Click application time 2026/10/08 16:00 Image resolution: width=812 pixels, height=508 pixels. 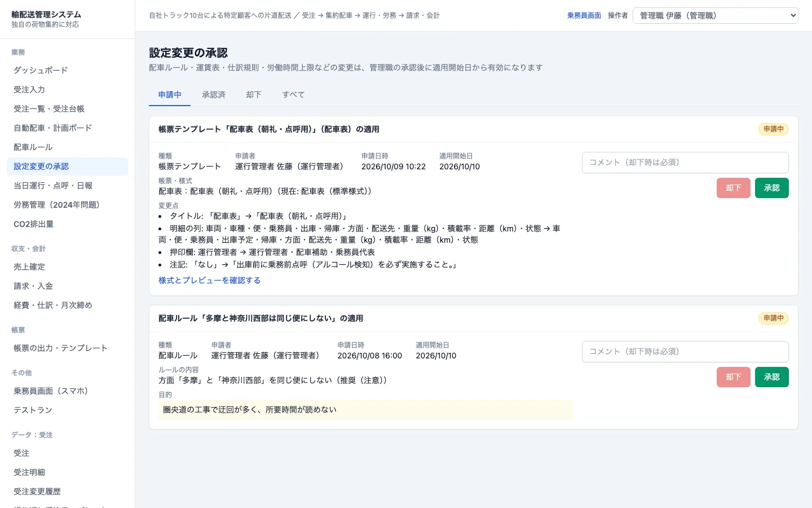[370, 356]
